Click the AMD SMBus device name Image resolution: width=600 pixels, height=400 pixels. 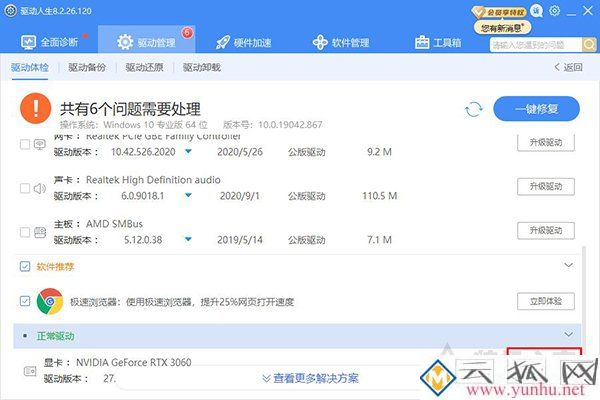[x=114, y=224]
